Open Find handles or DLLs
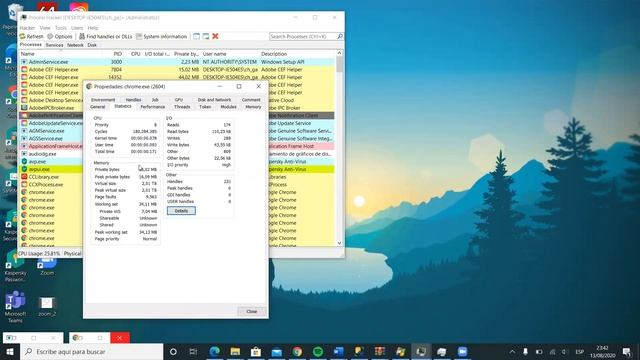The image size is (640, 360). (106, 36)
